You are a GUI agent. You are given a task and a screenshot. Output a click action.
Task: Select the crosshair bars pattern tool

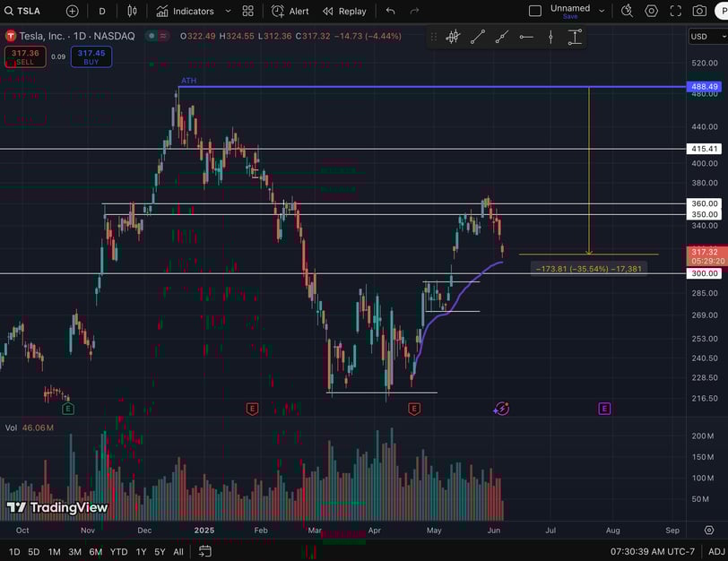[453, 37]
